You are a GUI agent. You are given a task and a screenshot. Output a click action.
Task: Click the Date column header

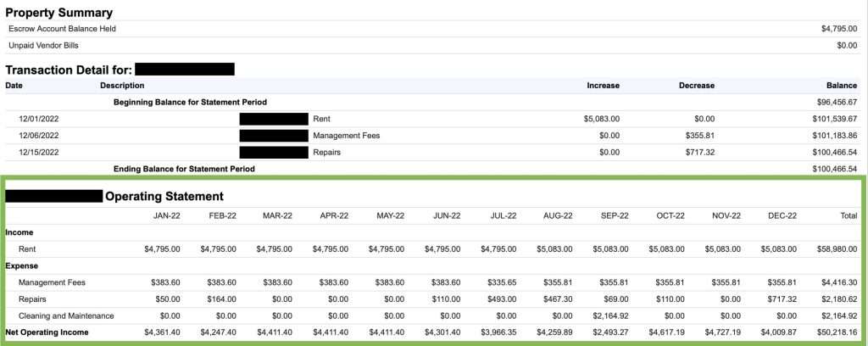[x=14, y=86]
